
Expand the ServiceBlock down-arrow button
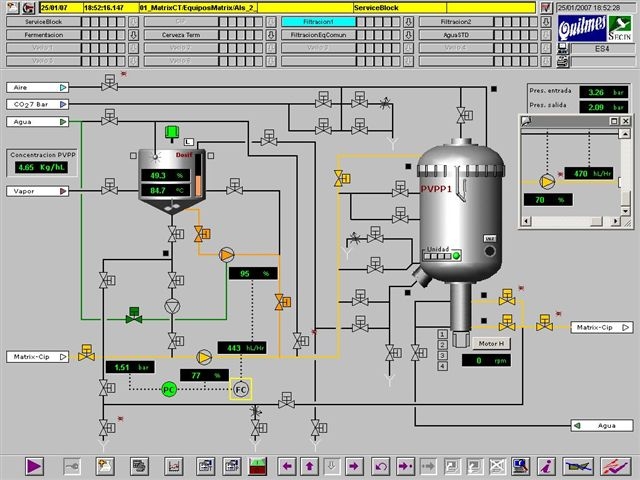pos(133,22)
